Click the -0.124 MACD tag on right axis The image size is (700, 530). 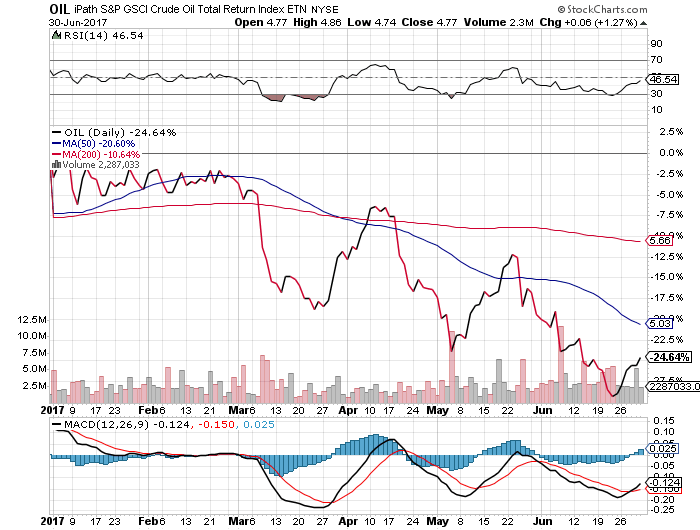[664, 483]
